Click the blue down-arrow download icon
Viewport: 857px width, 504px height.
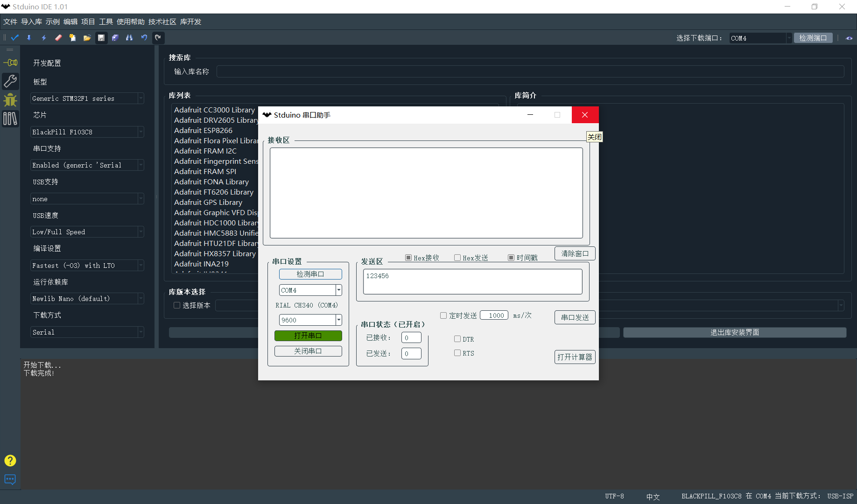coord(29,38)
